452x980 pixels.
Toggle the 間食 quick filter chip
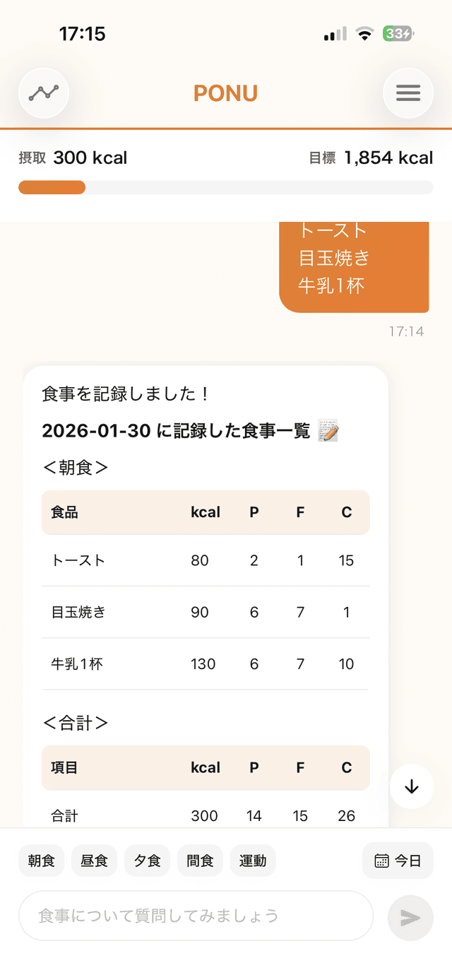point(200,861)
